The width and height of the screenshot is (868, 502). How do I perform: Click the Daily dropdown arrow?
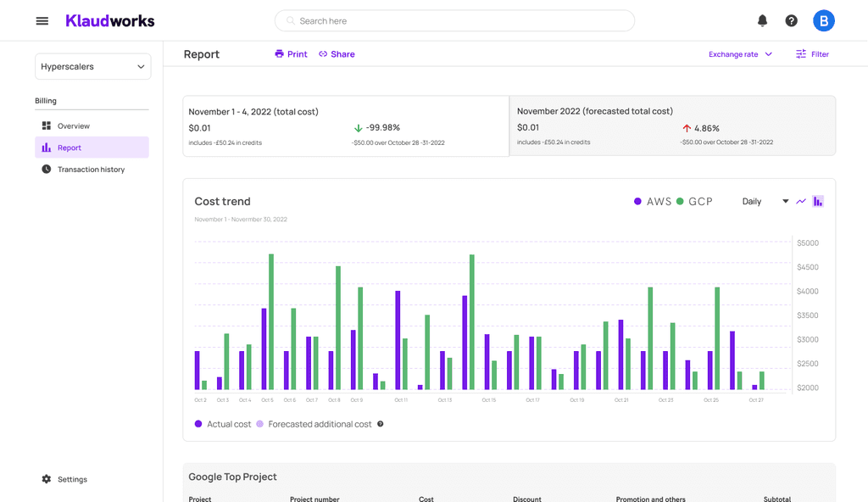click(x=785, y=201)
